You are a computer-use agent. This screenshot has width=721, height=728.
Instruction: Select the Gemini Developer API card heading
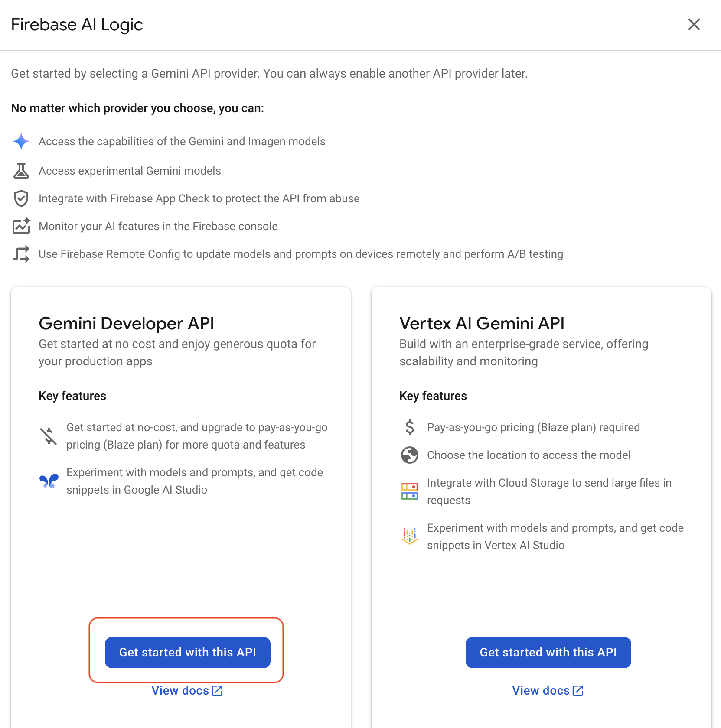tap(126, 323)
